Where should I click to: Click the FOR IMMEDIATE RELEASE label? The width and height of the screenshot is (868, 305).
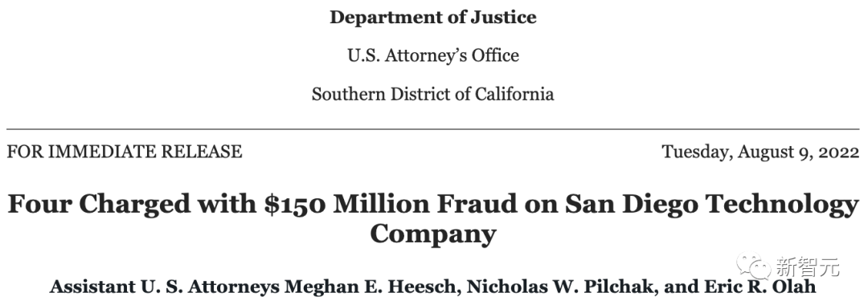pos(125,152)
